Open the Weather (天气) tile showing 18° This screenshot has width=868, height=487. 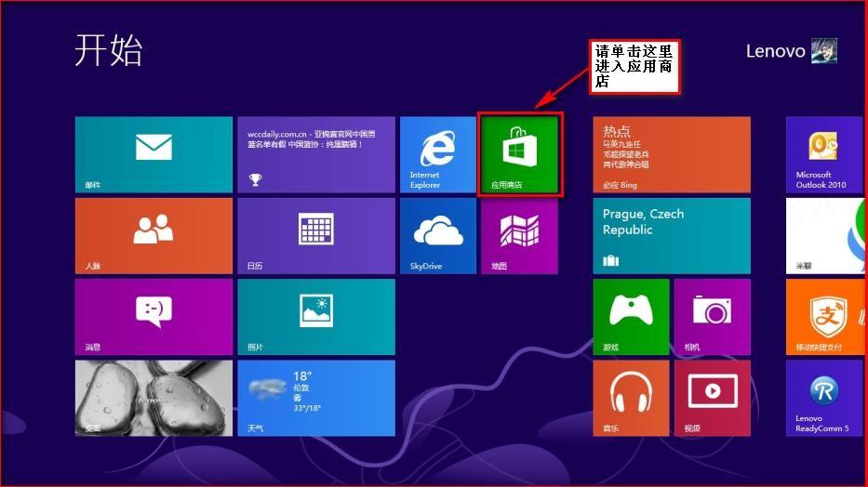point(316,398)
